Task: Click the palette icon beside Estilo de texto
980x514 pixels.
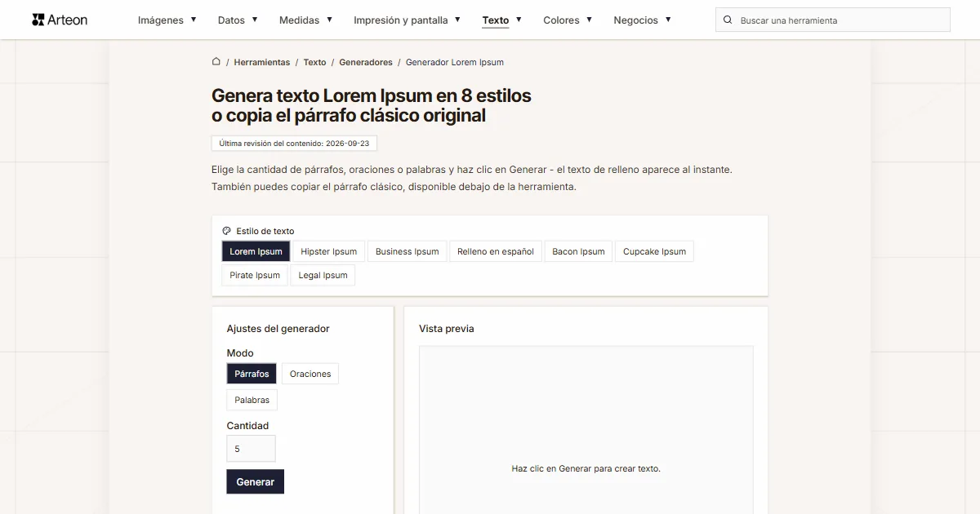Action: click(227, 231)
